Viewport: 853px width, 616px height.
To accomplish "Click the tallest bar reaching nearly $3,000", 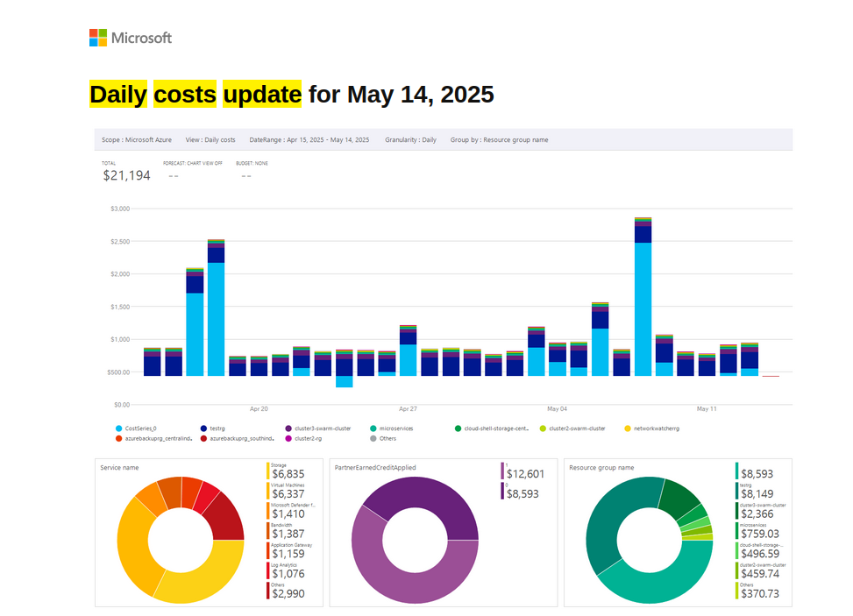I will (x=643, y=297).
